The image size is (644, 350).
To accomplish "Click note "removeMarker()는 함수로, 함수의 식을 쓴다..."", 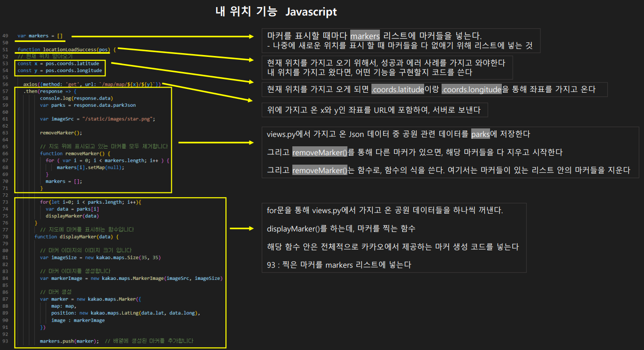I will point(448,170).
